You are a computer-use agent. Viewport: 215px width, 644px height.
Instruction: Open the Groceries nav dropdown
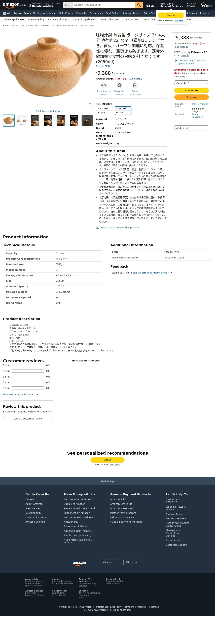pos(96,13)
